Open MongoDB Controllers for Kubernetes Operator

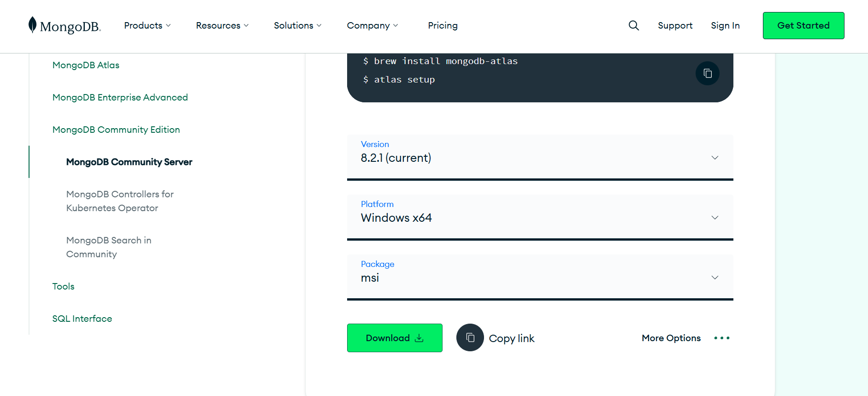coord(120,201)
